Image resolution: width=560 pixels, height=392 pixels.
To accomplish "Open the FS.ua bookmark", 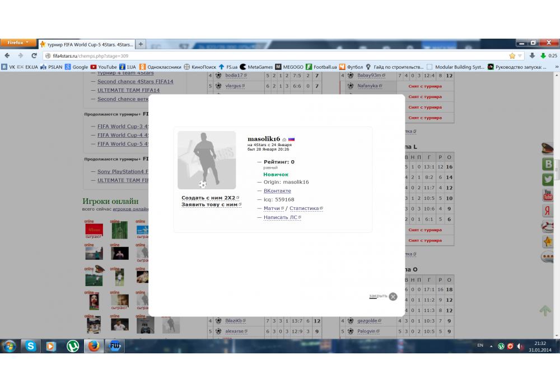I will pos(228,67).
